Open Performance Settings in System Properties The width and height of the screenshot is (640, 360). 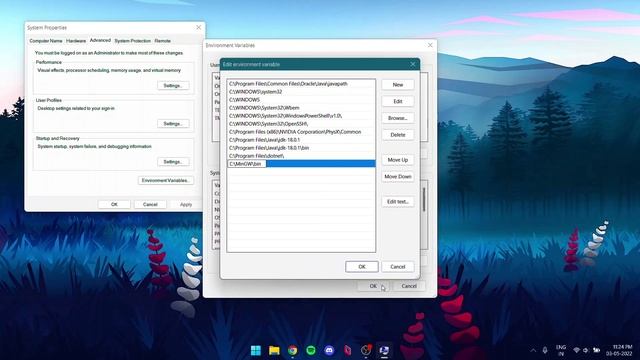[x=173, y=86]
